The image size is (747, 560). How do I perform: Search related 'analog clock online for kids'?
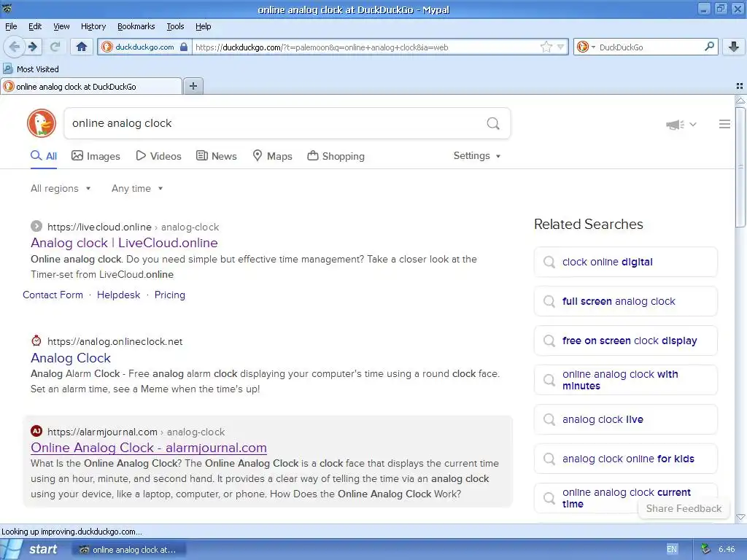coord(625,459)
